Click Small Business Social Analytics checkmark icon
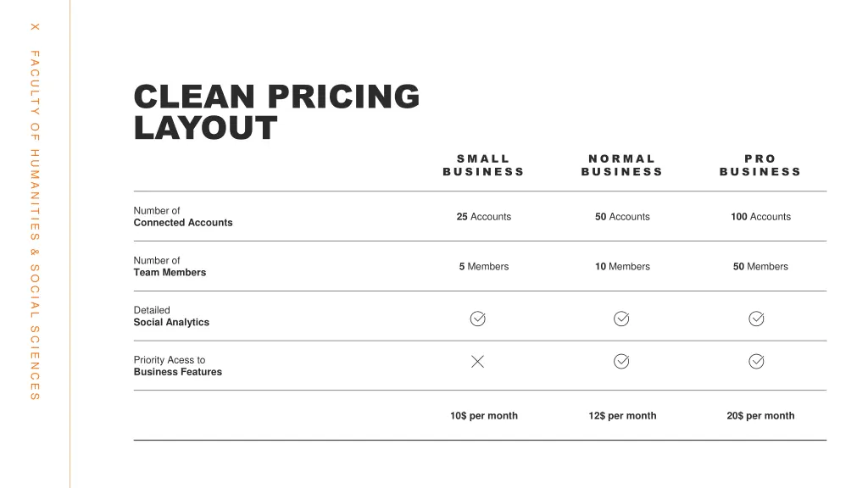Image resolution: width=868 pixels, height=488 pixels. tap(478, 319)
